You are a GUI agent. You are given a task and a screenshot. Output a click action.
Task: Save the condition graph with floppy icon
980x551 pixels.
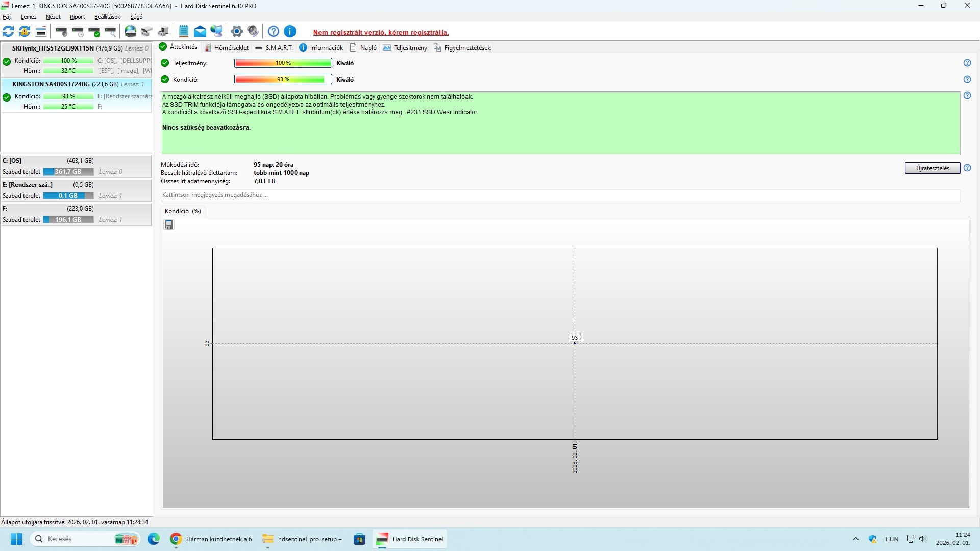[x=169, y=224]
